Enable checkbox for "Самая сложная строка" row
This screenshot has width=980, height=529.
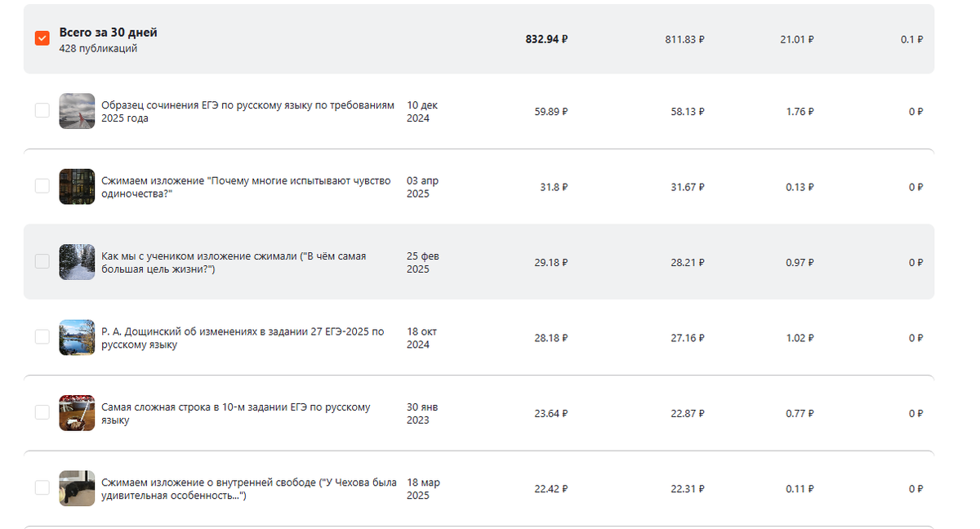pos(42,413)
